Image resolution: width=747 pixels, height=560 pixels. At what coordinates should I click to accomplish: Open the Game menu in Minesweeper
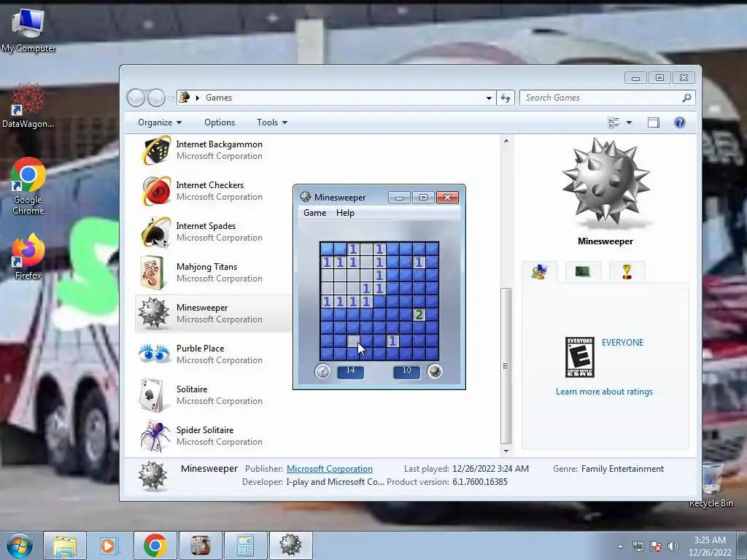point(315,213)
